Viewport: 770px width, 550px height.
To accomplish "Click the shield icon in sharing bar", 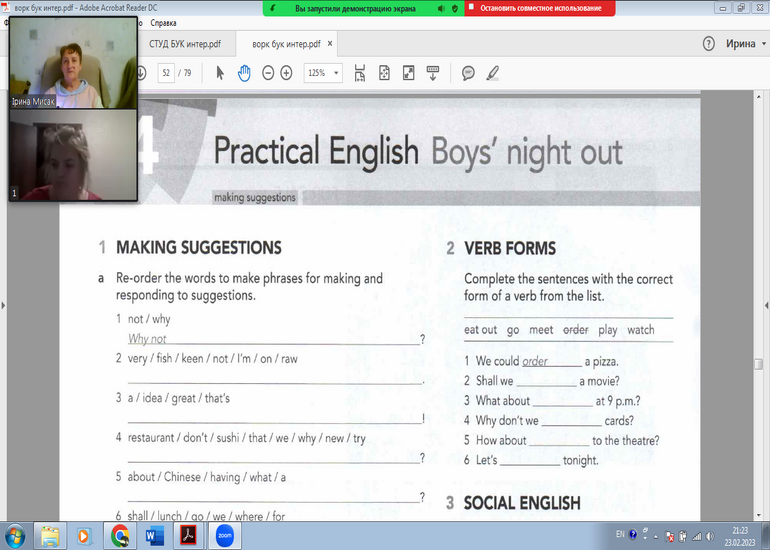I will [456, 8].
